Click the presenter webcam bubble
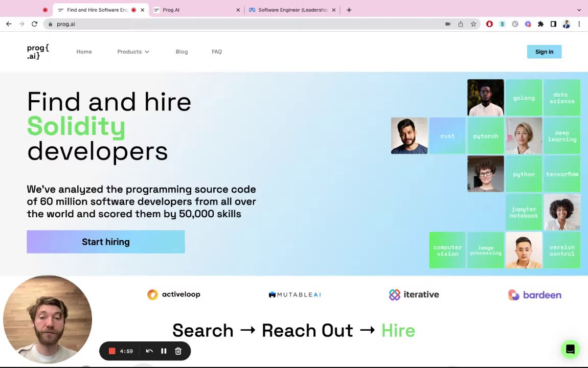 click(x=48, y=319)
